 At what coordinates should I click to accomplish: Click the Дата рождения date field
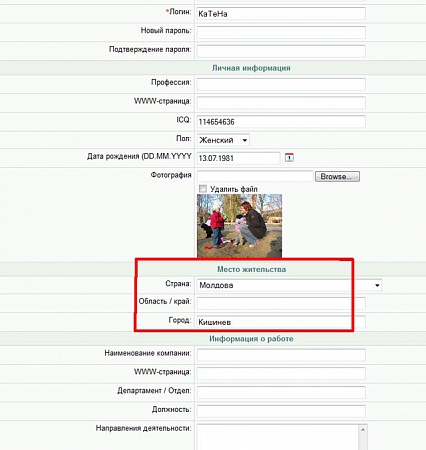[x=238, y=158]
